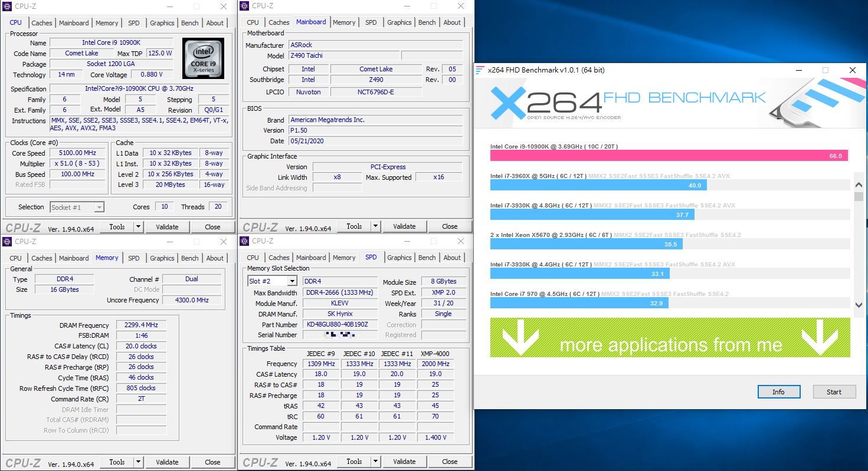
Task: Select Memory tab in the SPD tab window
Action: pos(344,258)
